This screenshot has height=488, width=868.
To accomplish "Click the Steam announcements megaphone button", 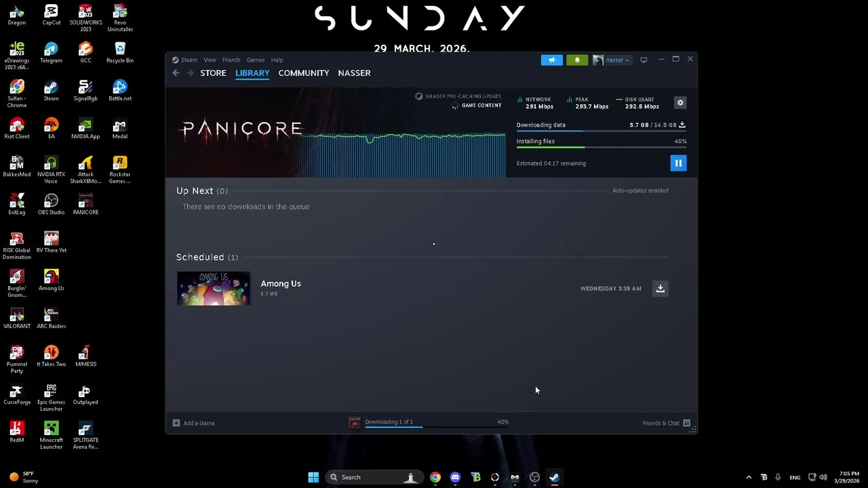I will coord(552,60).
